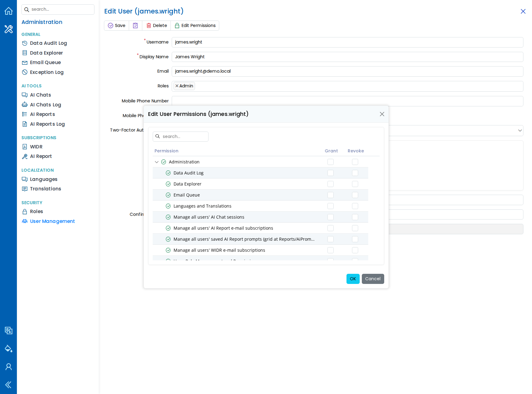
Task: Close the Edit User panel
Action: pos(523,11)
